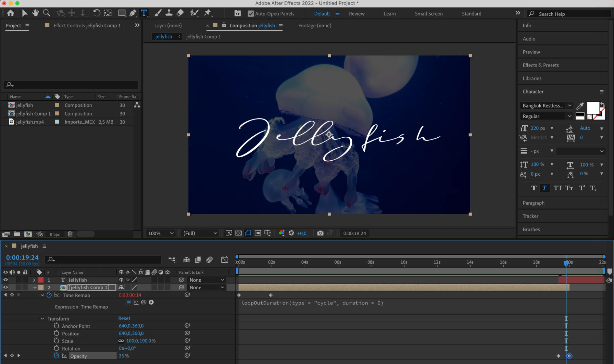Screen dimensions: 614x364
Task: Select the Zoom magnifier tool
Action: click(x=46, y=13)
